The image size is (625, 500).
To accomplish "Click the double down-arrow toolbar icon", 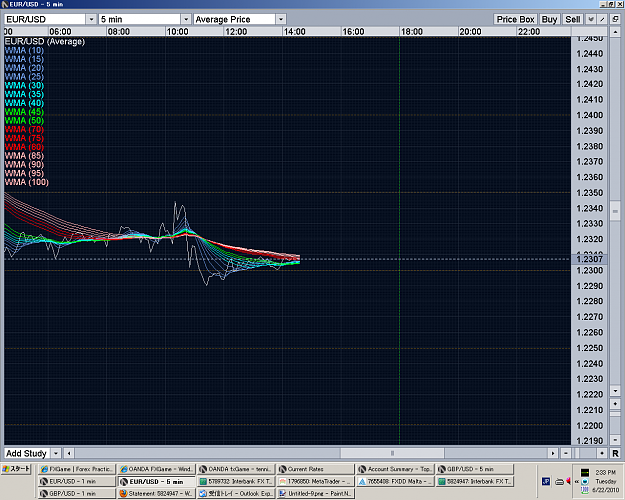I will tap(591, 19).
